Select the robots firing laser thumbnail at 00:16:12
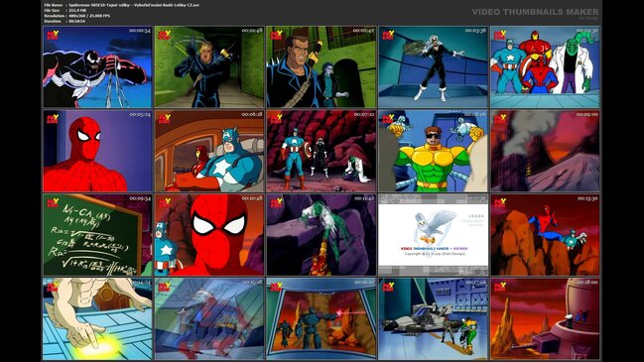This screenshot has height=362, width=644. point(322,318)
